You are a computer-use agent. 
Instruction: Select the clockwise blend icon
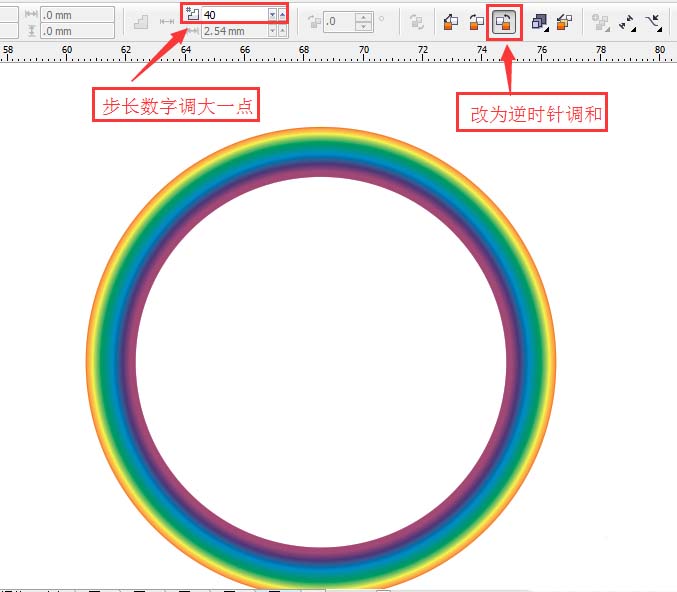coord(477,22)
